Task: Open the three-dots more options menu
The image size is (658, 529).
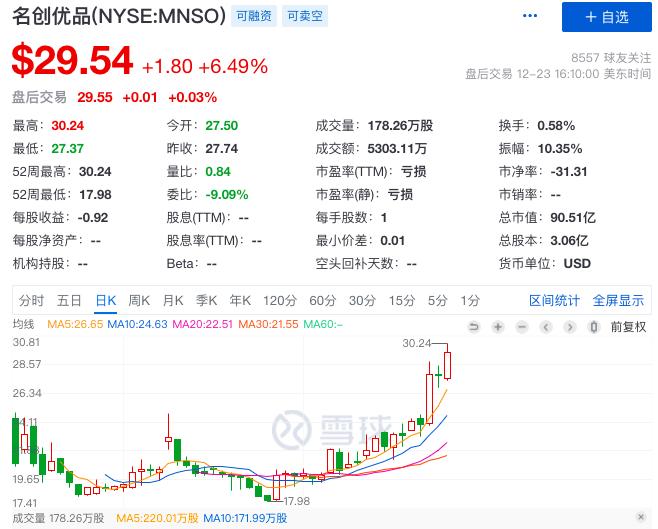Action: pyautogui.click(x=530, y=16)
